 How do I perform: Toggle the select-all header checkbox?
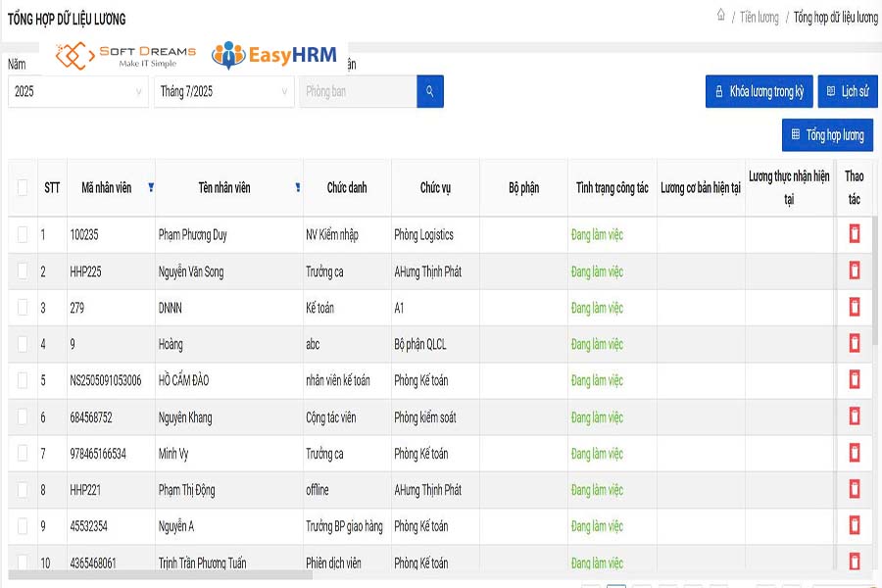(23, 187)
